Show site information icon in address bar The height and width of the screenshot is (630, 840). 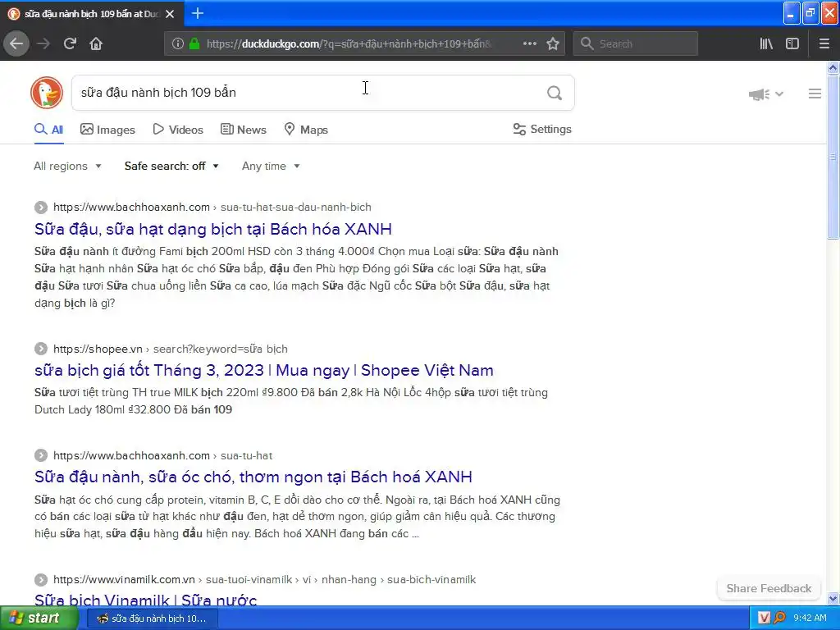coord(177,43)
